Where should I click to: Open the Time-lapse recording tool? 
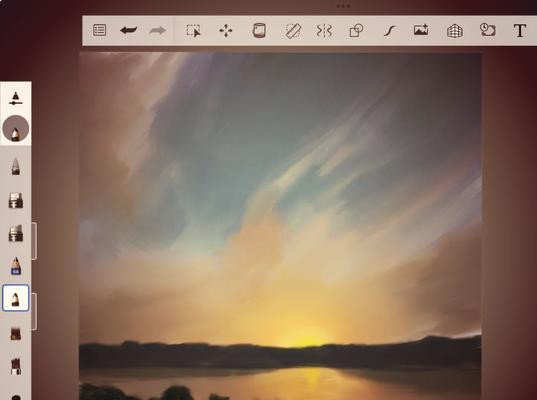pyautogui.click(x=487, y=30)
